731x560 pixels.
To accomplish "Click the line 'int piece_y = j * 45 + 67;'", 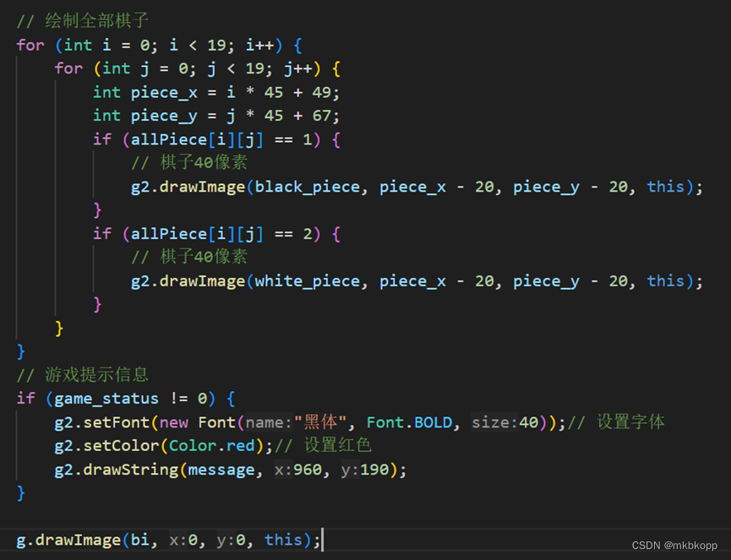I will (x=216, y=116).
